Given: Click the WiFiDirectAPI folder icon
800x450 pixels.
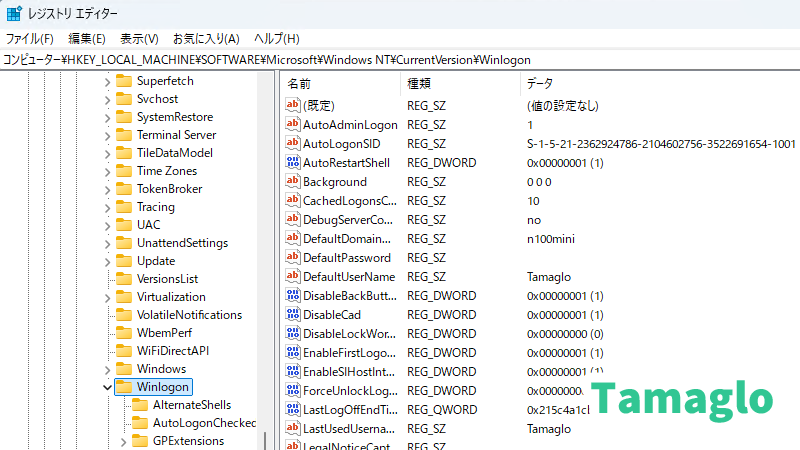Looking at the screenshot, I should pyautogui.click(x=124, y=351).
